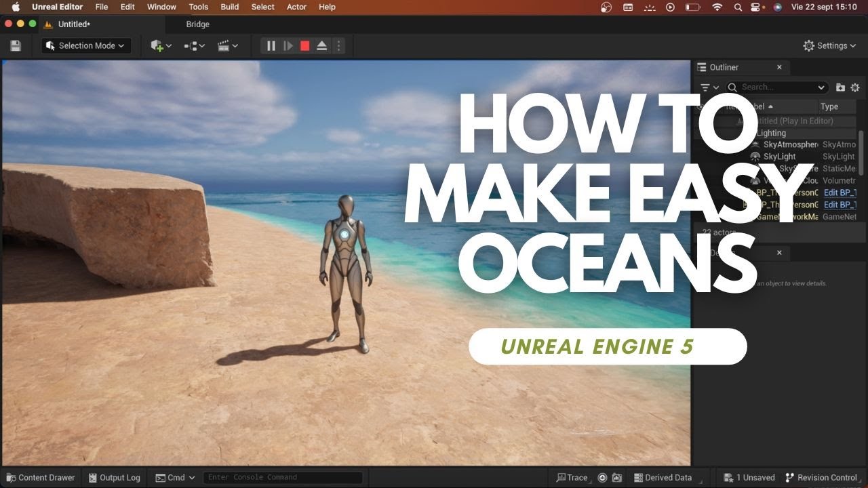Open the Blueprints toolbar menu
Image resolution: width=868 pixels, height=488 pixels.
(x=195, y=45)
